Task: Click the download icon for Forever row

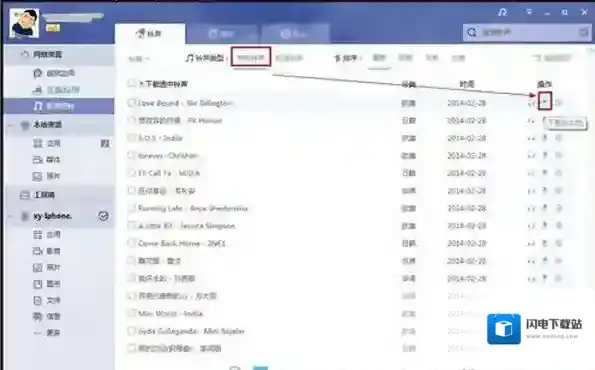Action: coord(545,155)
